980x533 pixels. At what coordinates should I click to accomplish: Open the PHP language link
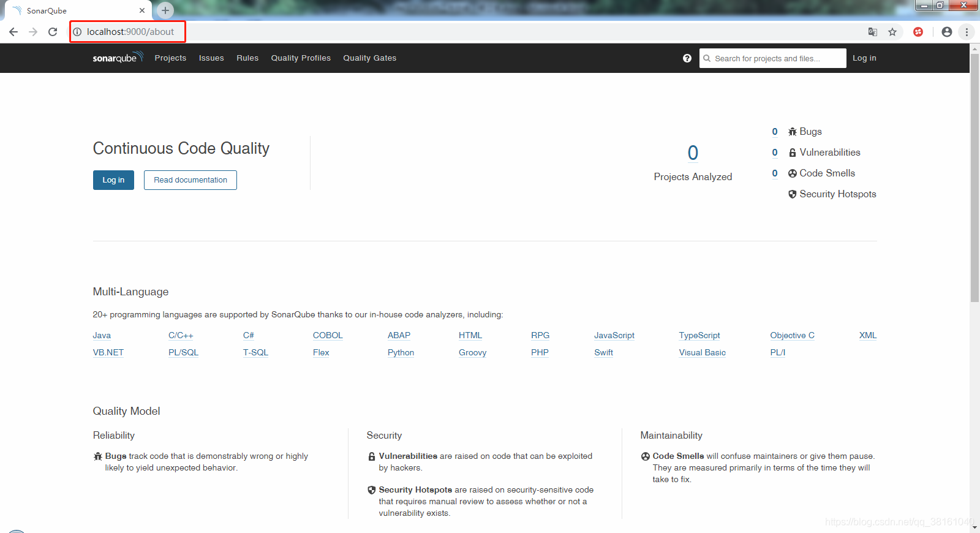point(540,353)
